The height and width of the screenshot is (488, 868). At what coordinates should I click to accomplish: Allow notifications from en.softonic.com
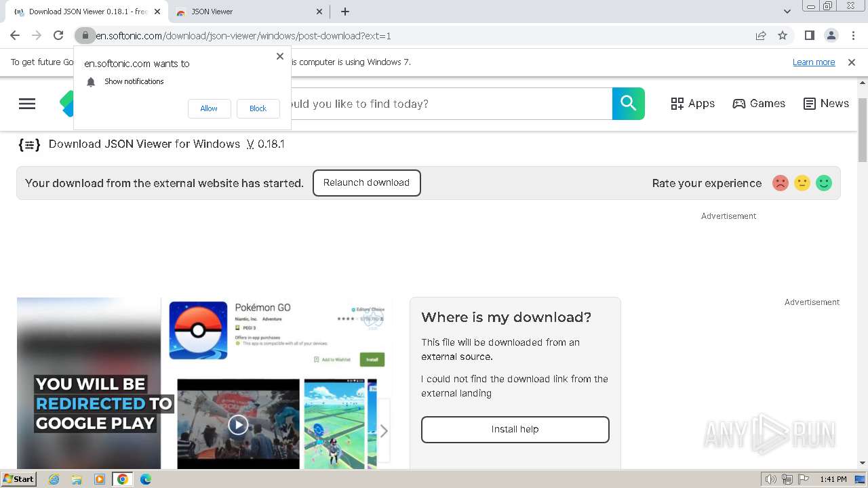[209, 108]
